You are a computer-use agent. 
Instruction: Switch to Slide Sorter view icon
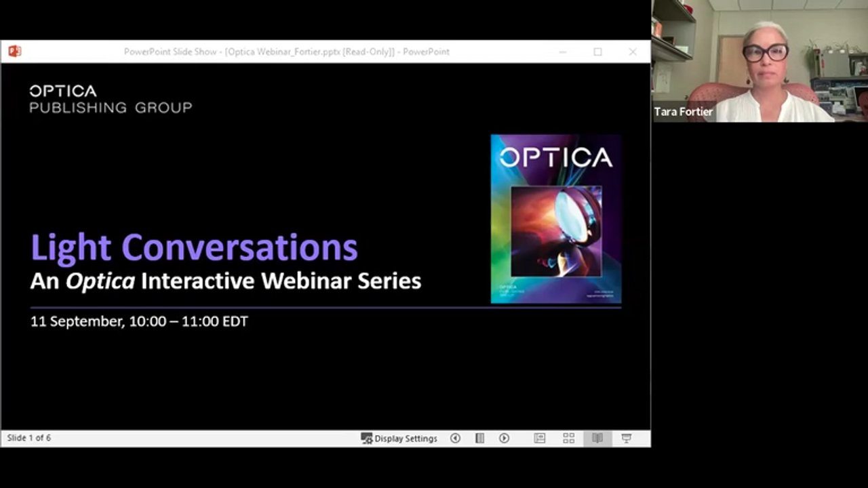(x=568, y=439)
